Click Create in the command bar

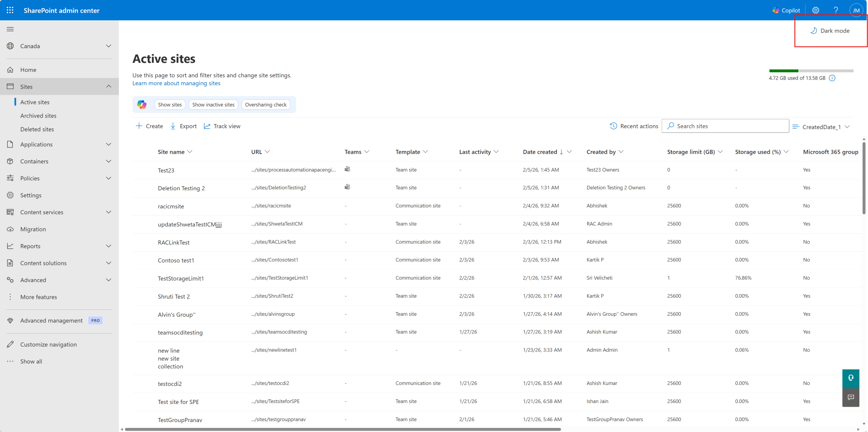point(150,126)
